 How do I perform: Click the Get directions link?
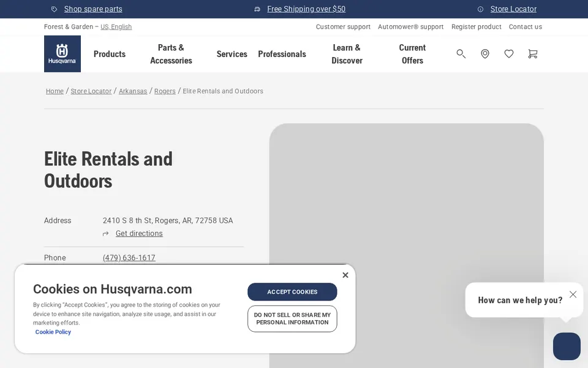coord(139,234)
